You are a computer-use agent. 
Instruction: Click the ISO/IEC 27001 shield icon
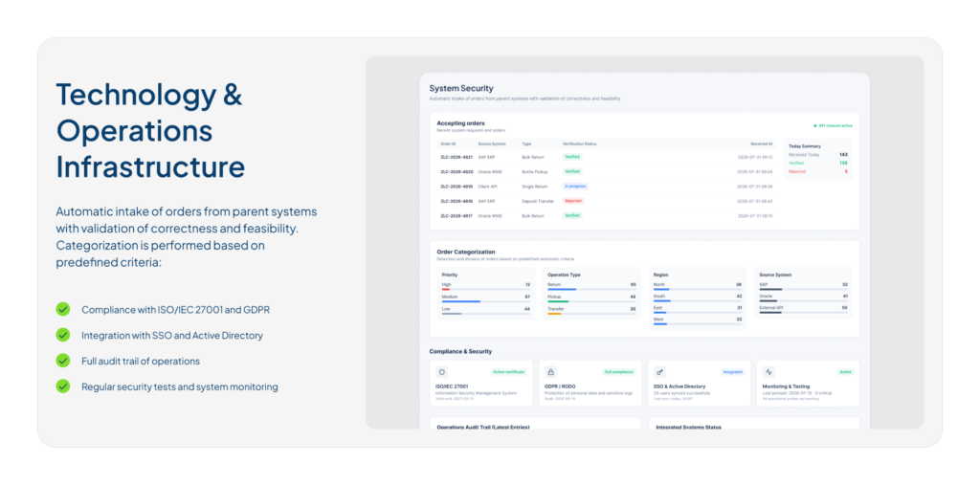click(x=442, y=372)
